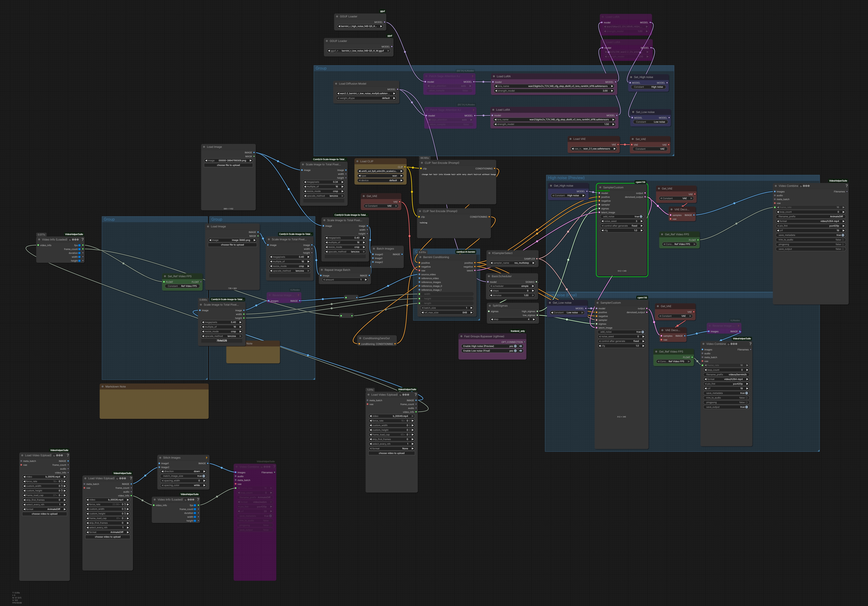
Task: Click collapse dot on BasicScheduler node
Action: [x=489, y=276]
